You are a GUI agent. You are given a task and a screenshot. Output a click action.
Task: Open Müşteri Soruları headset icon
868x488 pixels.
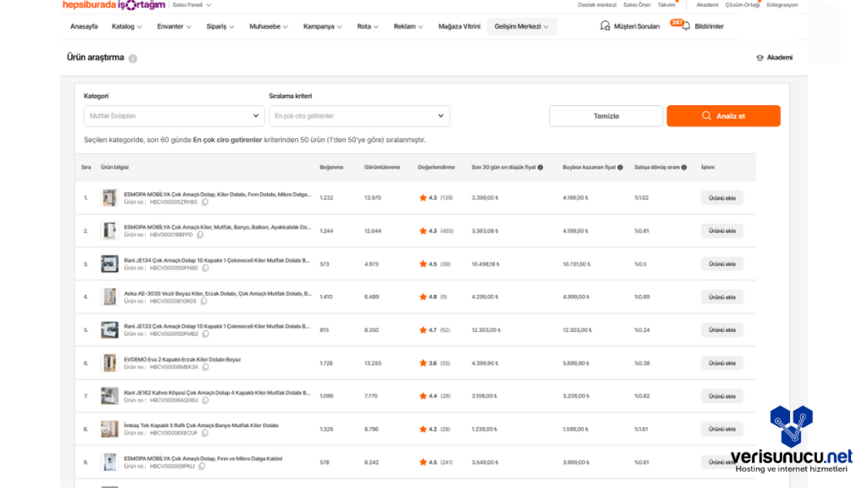pos(605,26)
